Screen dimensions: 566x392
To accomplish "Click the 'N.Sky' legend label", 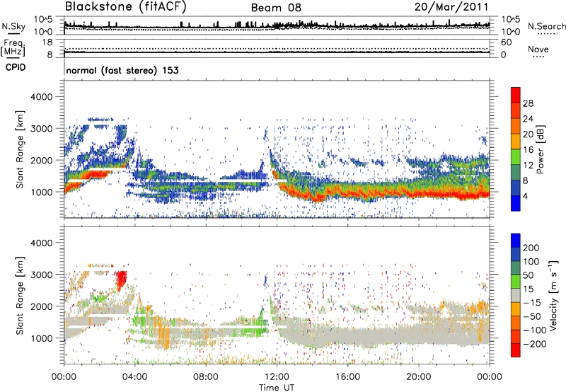I will click(x=13, y=26).
